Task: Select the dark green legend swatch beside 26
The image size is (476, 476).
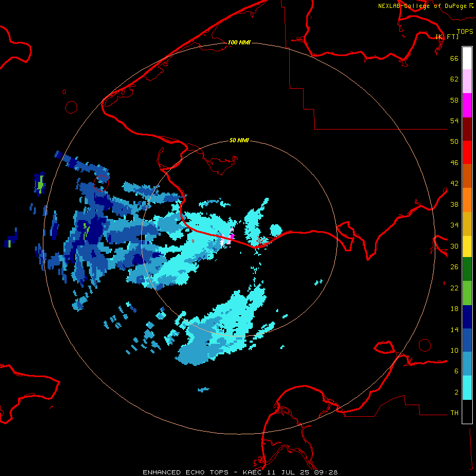Action: [467, 269]
